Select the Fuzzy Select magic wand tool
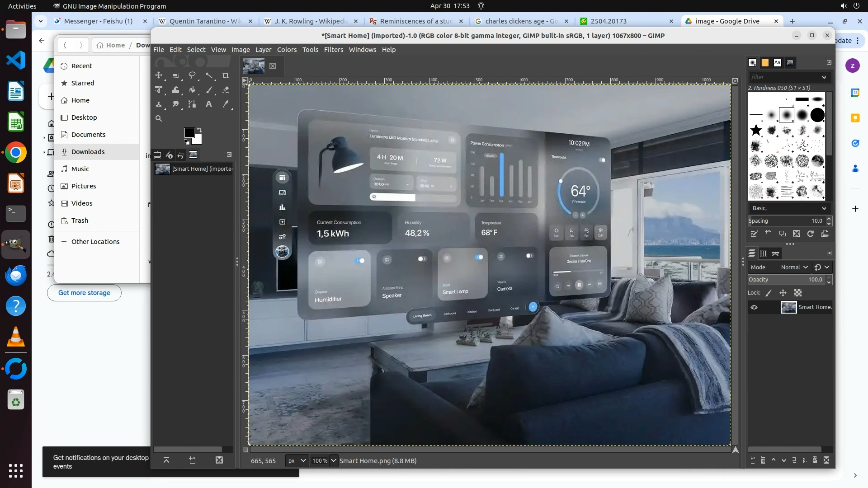Screen dimensions: 868x488 (x=209, y=75)
